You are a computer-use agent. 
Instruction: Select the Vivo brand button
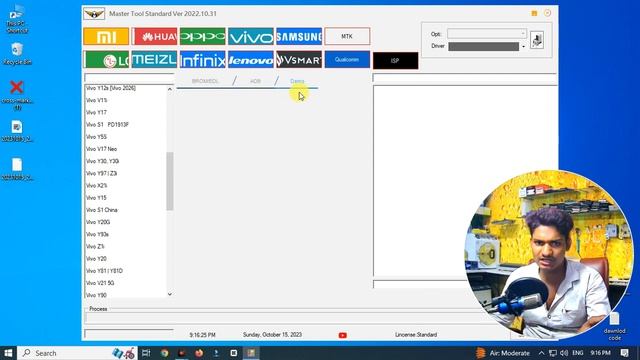tap(251, 37)
